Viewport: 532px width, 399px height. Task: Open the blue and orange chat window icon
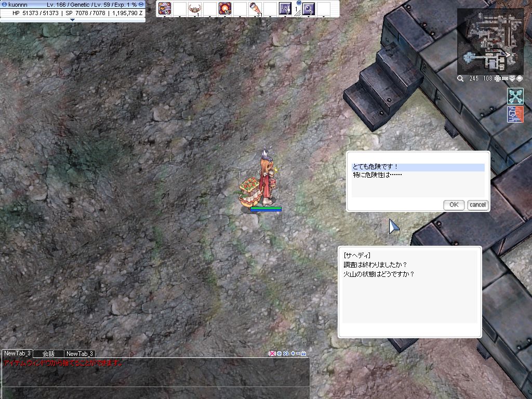pos(515,114)
